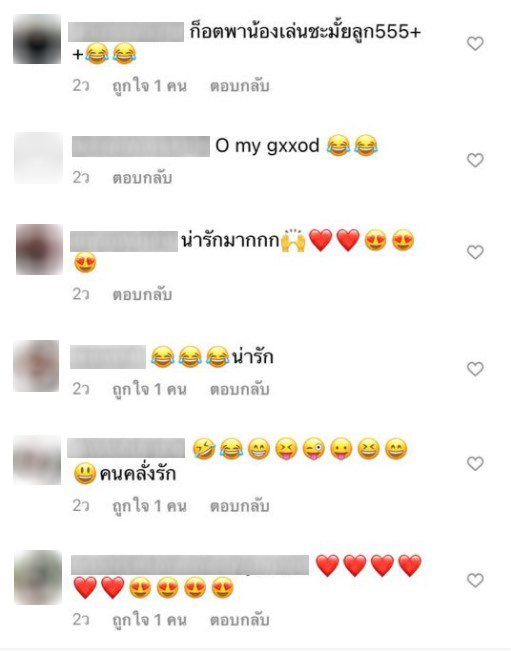Tap heart icon beside 'O my gxxod' comment
Viewport: 511px width, 651px height.
coord(475,160)
